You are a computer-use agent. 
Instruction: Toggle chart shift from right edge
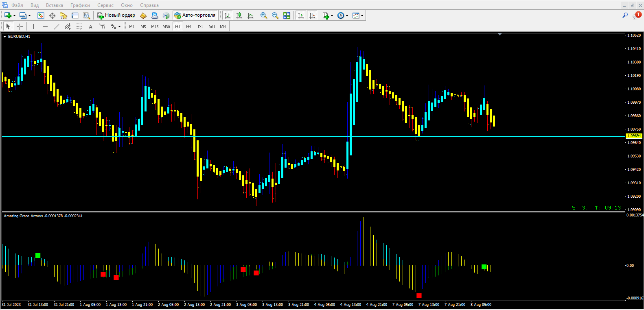(312, 15)
